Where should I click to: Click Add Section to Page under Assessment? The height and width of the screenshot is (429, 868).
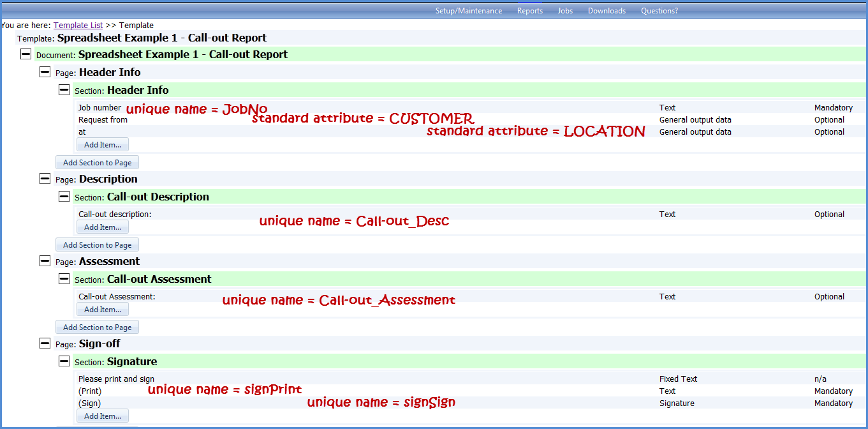pyautogui.click(x=97, y=327)
